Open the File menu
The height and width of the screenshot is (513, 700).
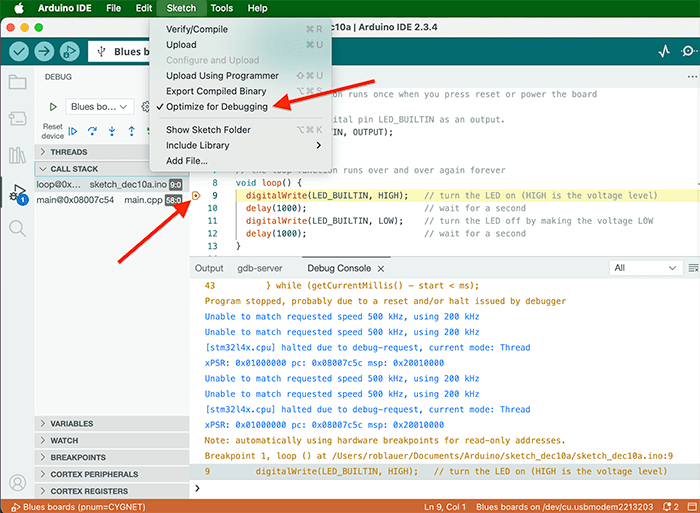113,8
